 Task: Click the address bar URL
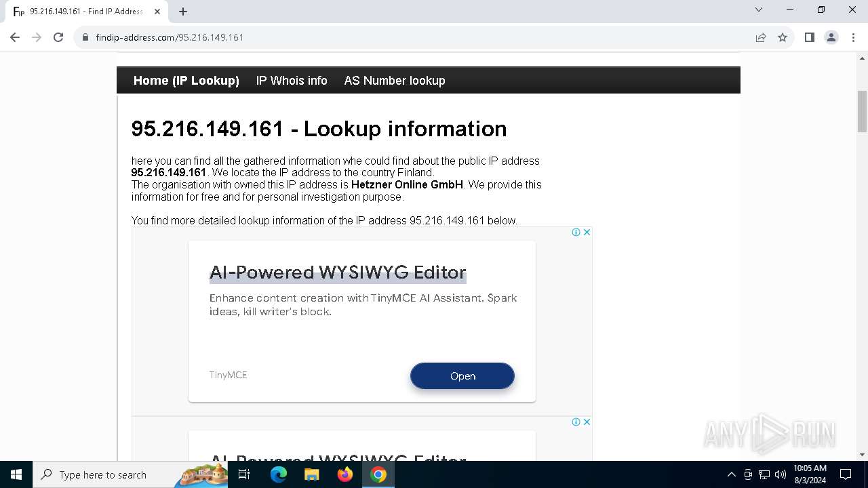170,37
